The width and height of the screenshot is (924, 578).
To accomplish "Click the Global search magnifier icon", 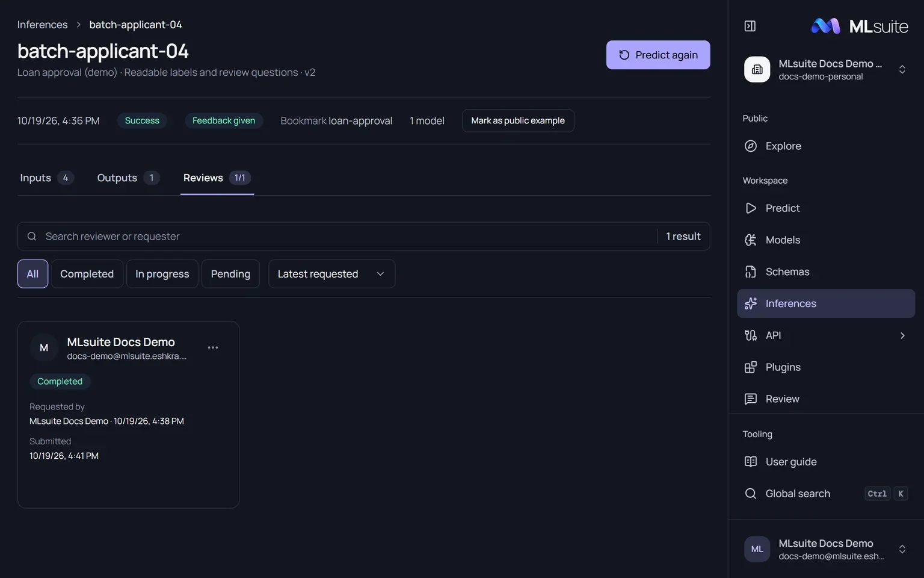I will point(750,494).
